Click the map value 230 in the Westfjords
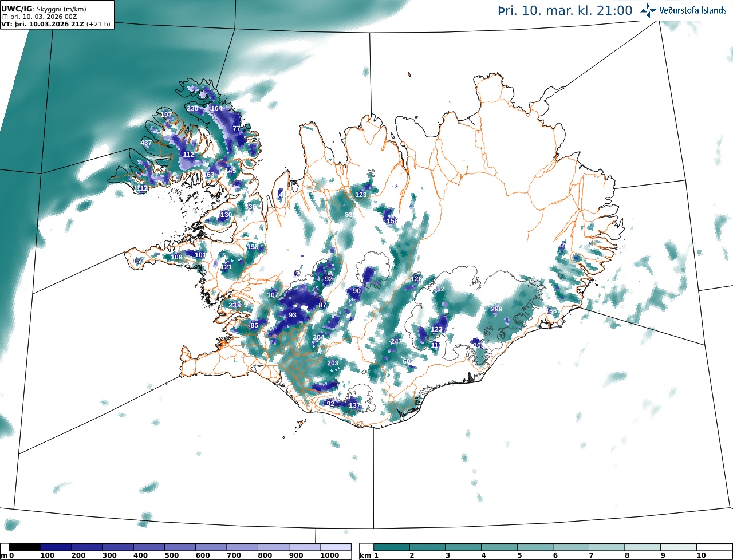The width and height of the screenshot is (733, 560). (x=192, y=108)
